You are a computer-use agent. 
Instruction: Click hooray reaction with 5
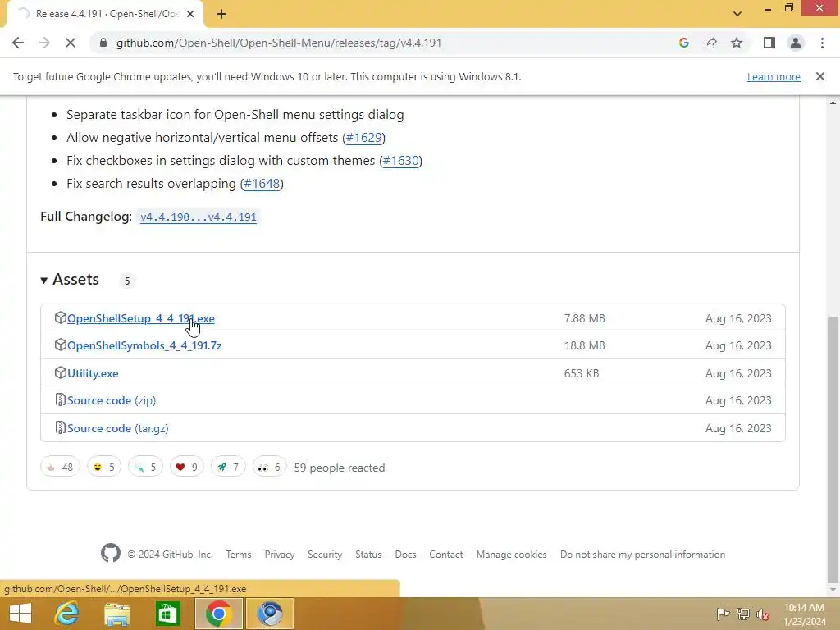click(145, 467)
